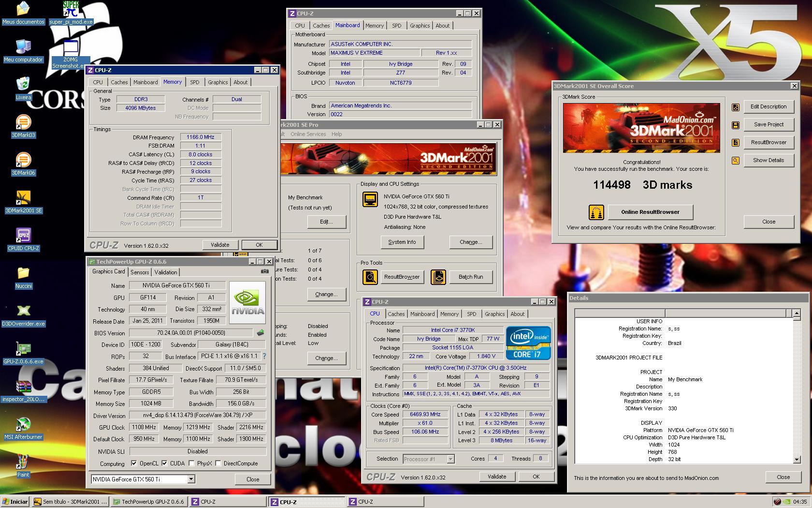Open ZOMG Screenshot desktop icon
This screenshot has width=812, height=508.
[x=71, y=54]
